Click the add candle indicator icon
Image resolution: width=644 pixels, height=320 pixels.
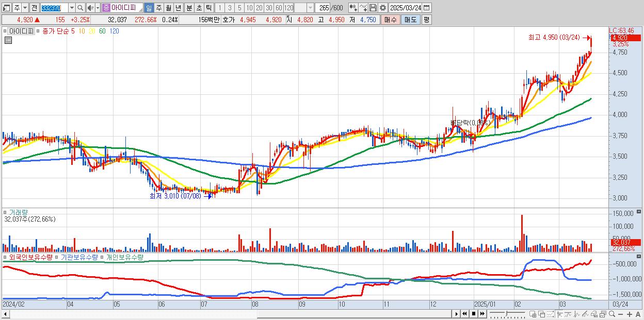click(353, 8)
